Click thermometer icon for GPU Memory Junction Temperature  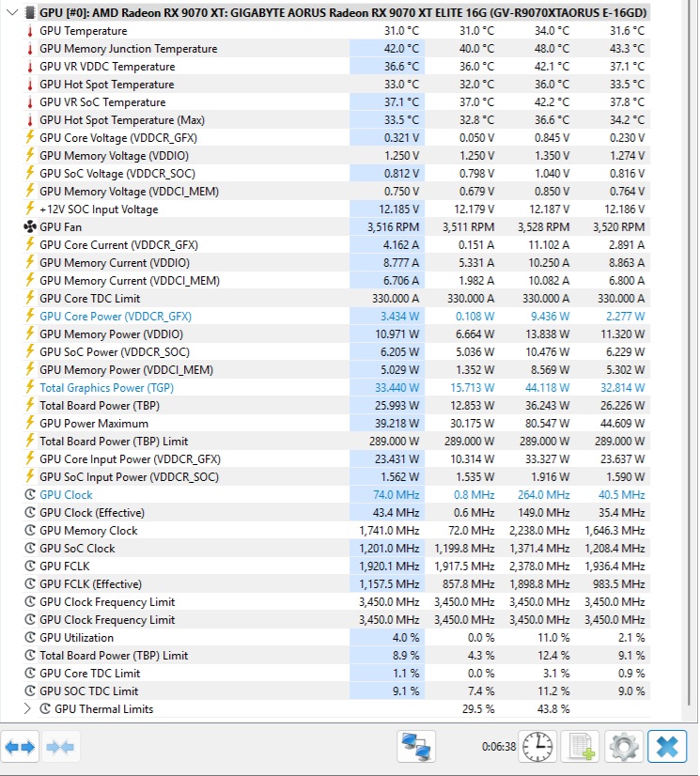[x=30, y=49]
